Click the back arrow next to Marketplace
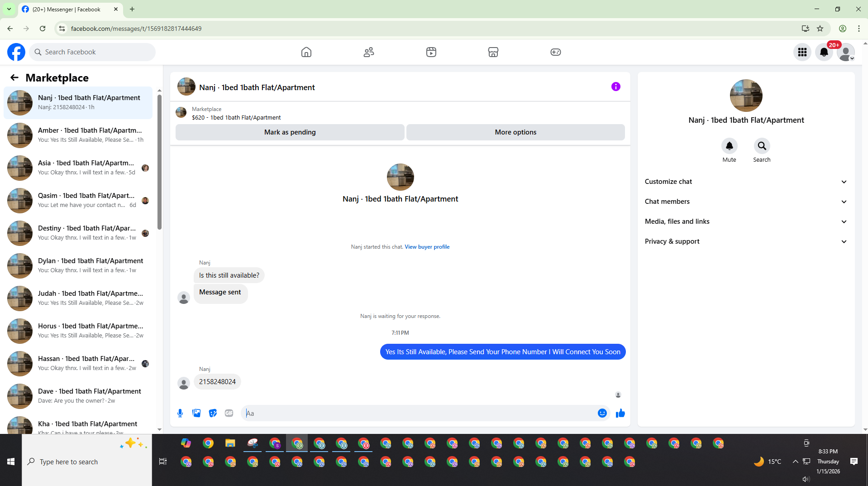The width and height of the screenshot is (868, 486). tap(14, 78)
